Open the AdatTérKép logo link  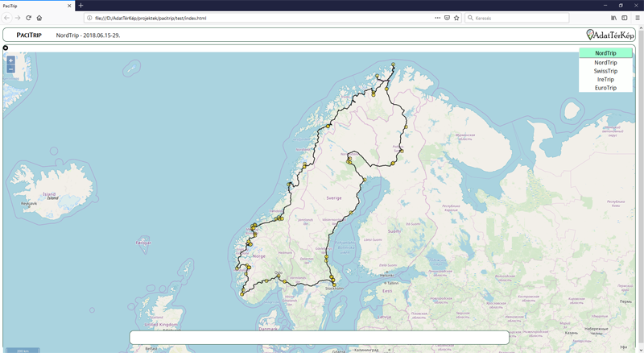point(610,35)
